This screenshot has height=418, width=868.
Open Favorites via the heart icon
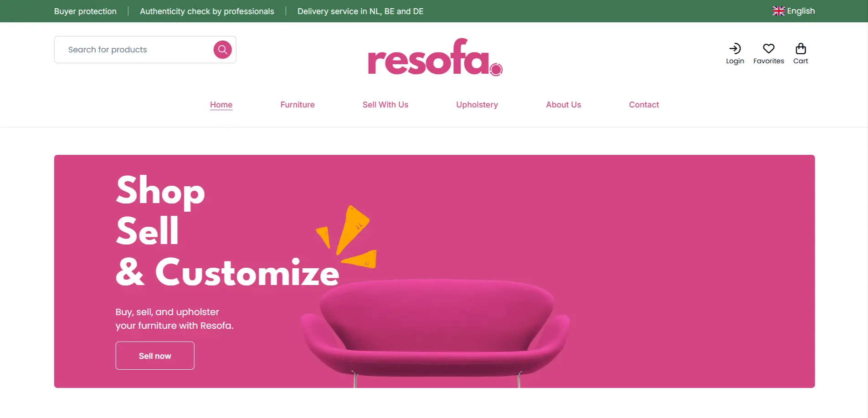click(769, 49)
